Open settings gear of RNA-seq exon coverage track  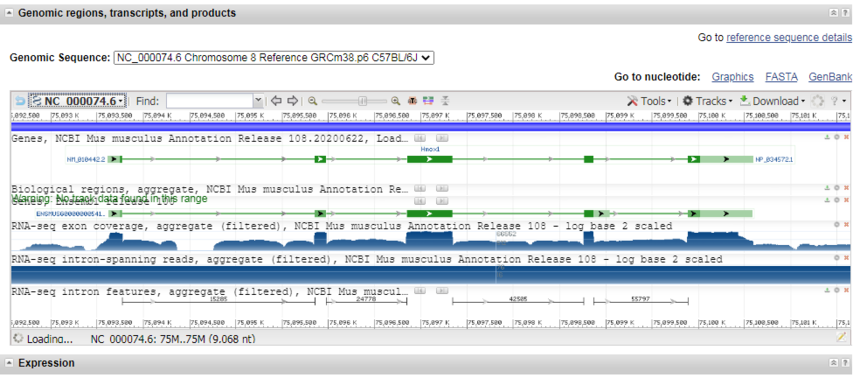(836, 224)
